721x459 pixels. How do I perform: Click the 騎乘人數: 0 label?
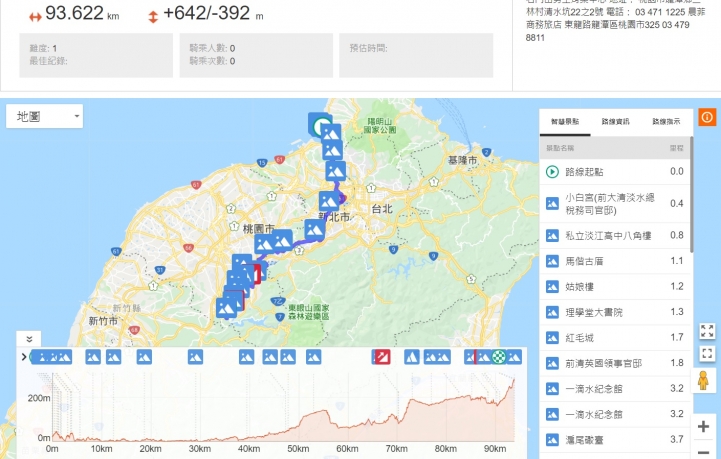tap(212, 48)
